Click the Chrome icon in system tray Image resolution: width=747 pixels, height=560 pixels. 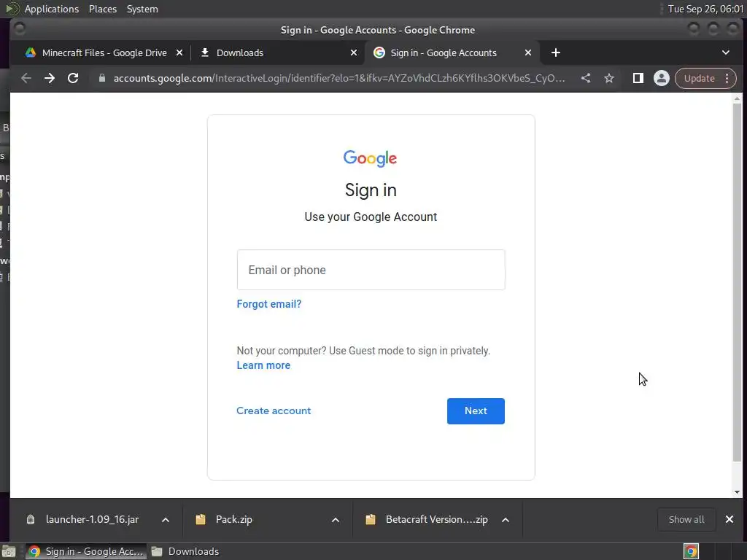(692, 551)
